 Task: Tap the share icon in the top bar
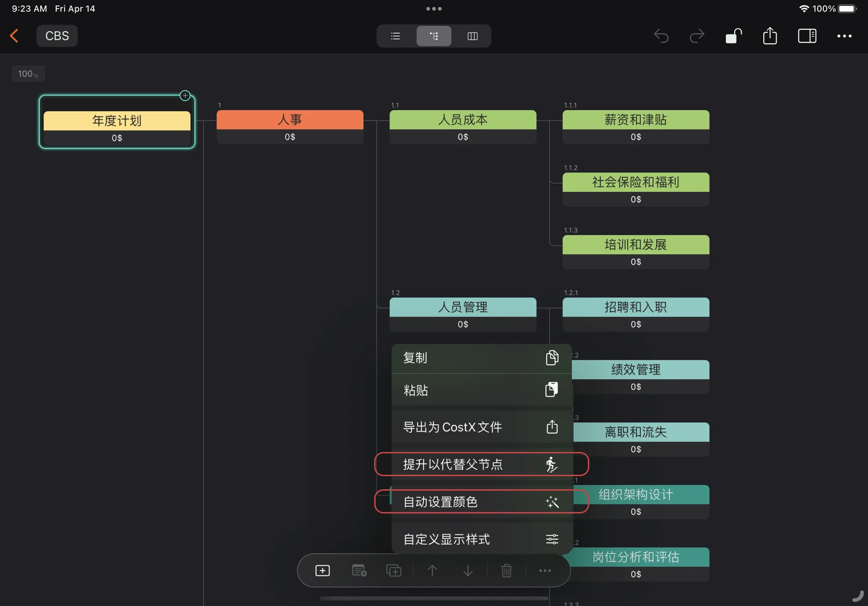click(x=770, y=36)
